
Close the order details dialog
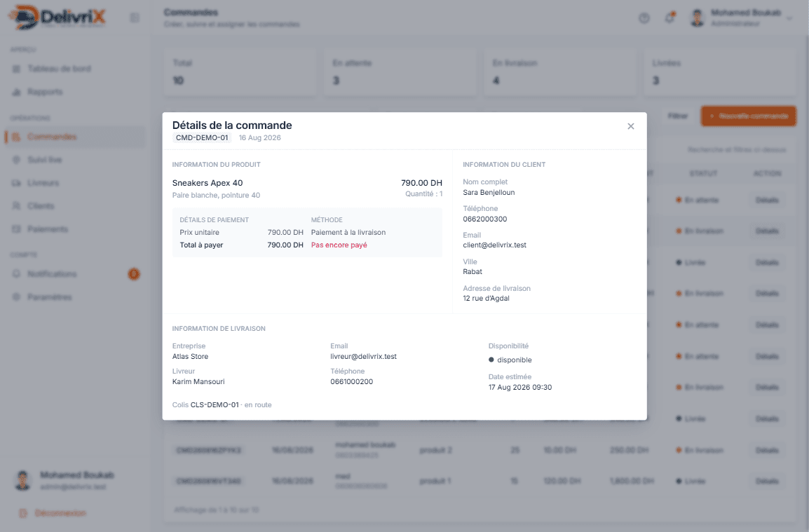pyautogui.click(x=630, y=126)
